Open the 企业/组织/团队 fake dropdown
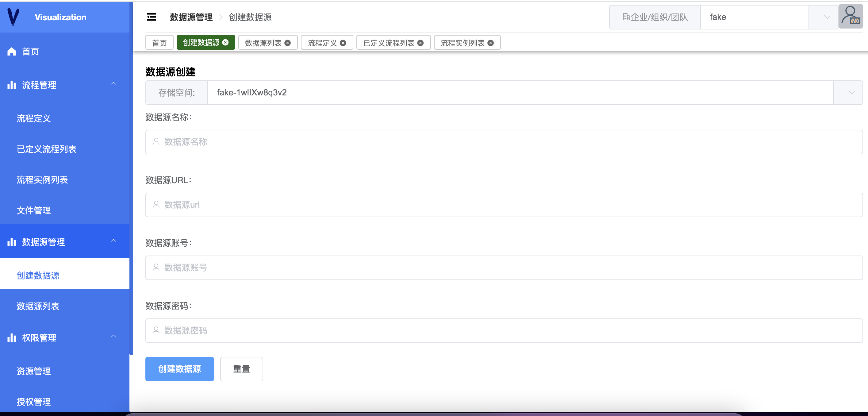Screen dimensions: 868x416 827,17
